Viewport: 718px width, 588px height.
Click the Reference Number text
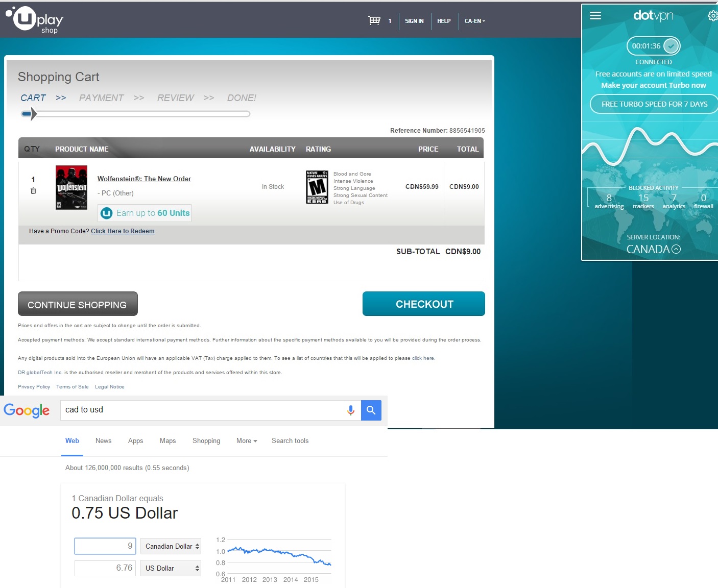pos(438,131)
